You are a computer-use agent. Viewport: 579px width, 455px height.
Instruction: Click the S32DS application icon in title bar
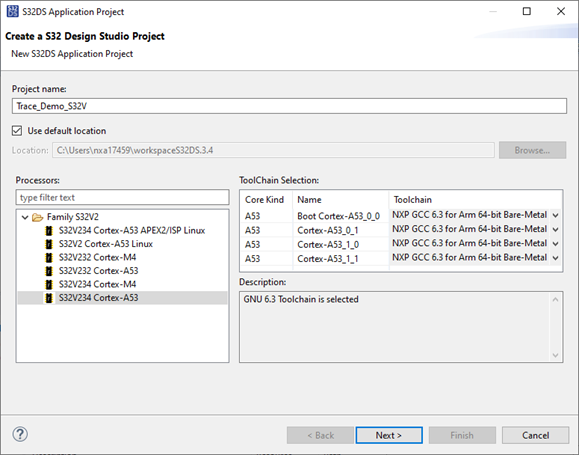click(12, 11)
